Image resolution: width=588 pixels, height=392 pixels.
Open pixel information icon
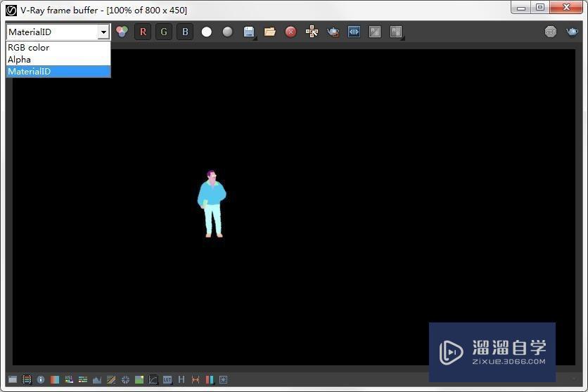41,379
